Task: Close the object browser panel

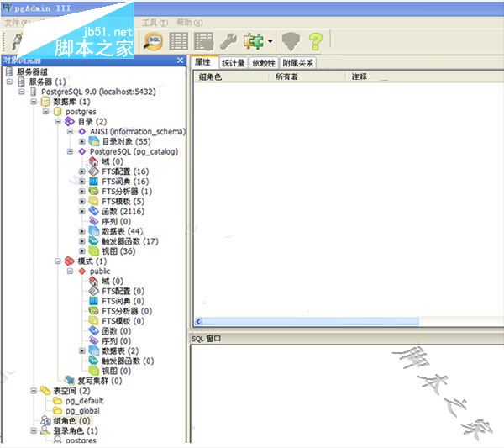Action: pyautogui.click(x=181, y=61)
